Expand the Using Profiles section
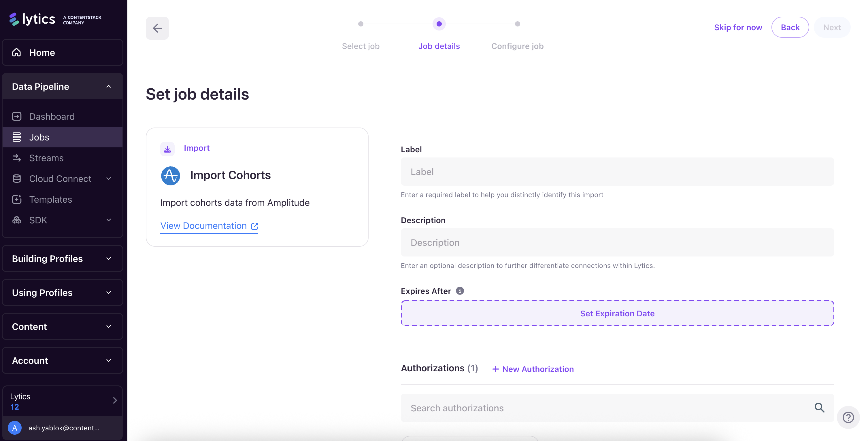The height and width of the screenshot is (441, 868). (63, 292)
